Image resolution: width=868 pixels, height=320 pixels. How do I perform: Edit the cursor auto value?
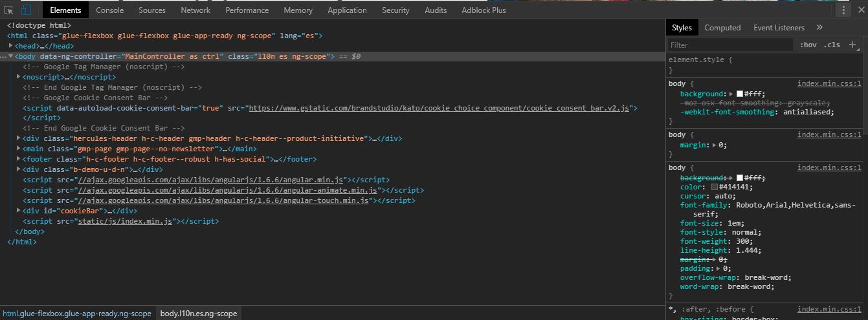[725, 196]
